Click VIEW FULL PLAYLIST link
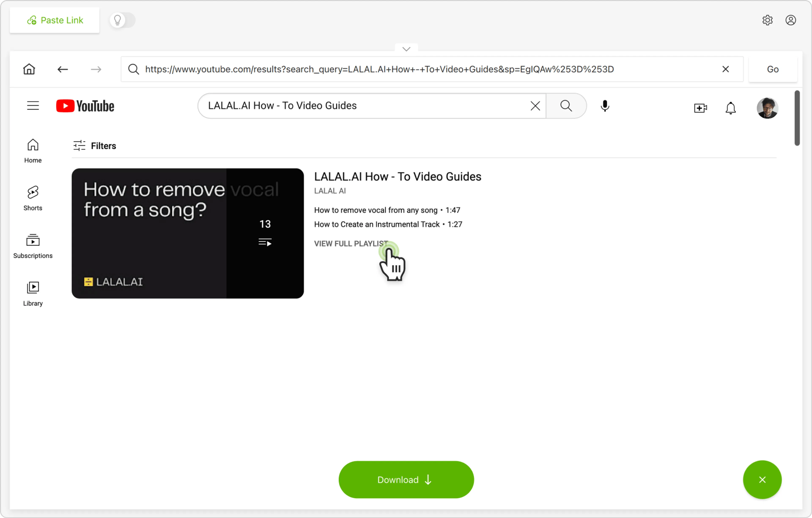 pyautogui.click(x=351, y=243)
